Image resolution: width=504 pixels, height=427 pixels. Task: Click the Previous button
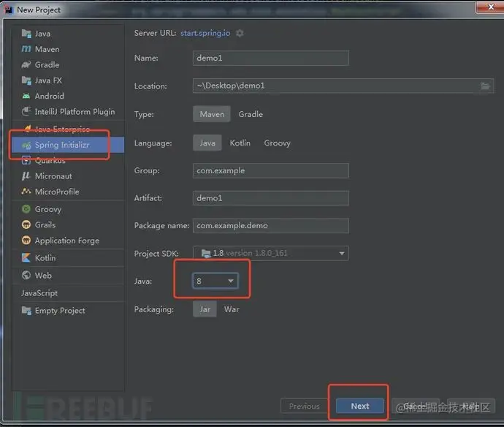(x=304, y=406)
